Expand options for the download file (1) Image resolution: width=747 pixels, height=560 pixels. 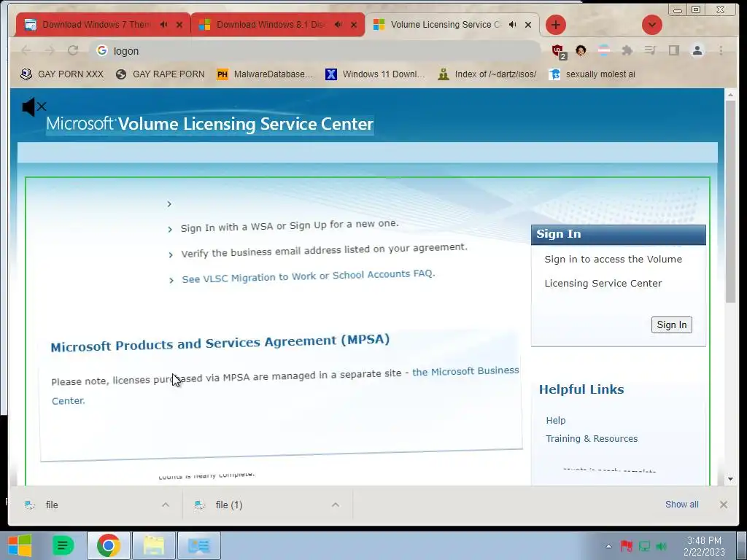336,505
